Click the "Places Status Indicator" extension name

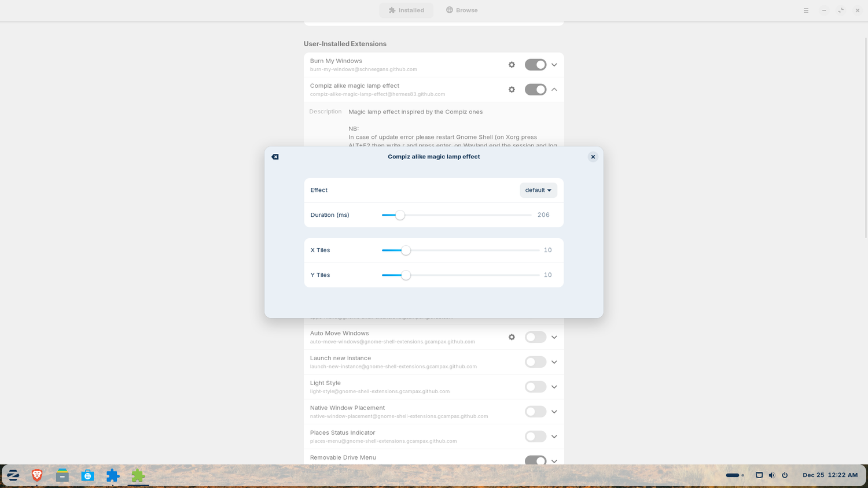pos(343,432)
